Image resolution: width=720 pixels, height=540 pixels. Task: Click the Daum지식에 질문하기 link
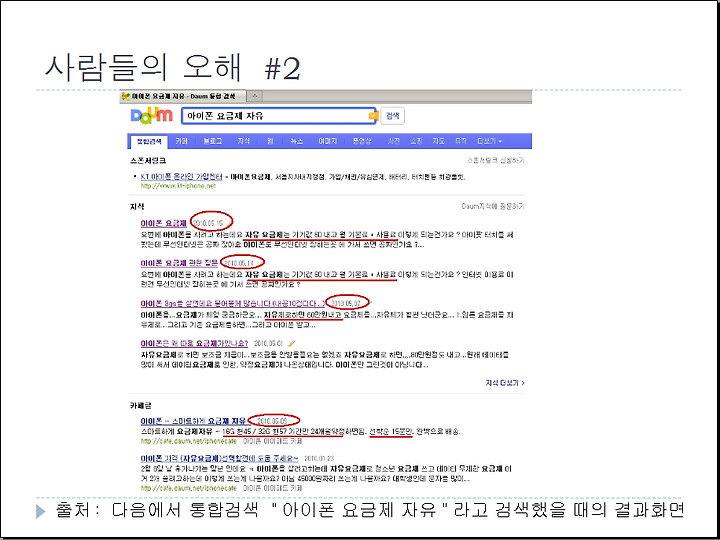[493, 207]
